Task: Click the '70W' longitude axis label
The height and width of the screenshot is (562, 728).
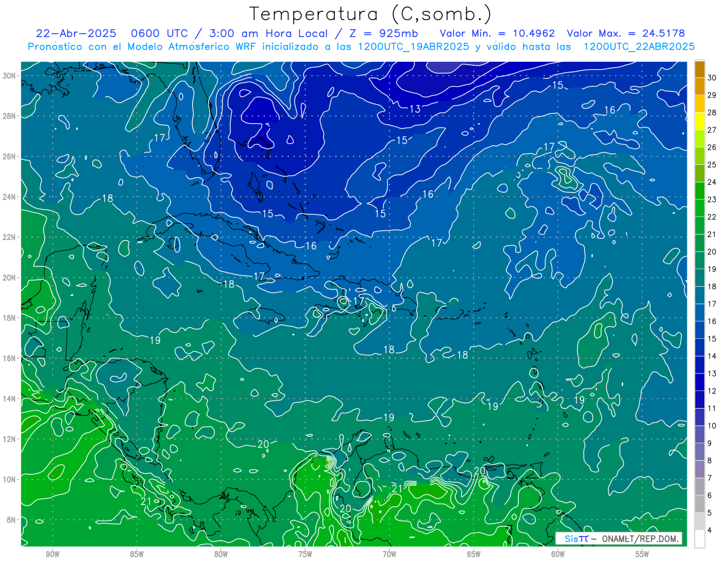Action: (x=389, y=554)
